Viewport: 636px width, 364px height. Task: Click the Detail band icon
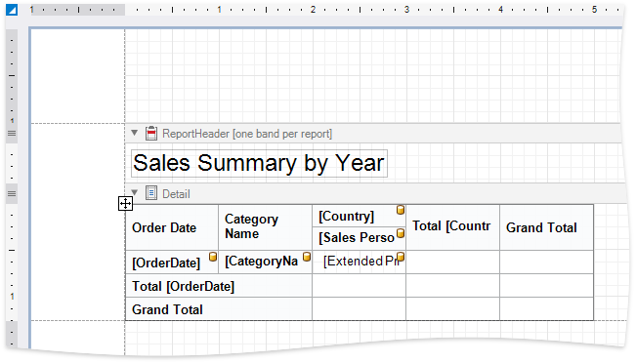151,193
